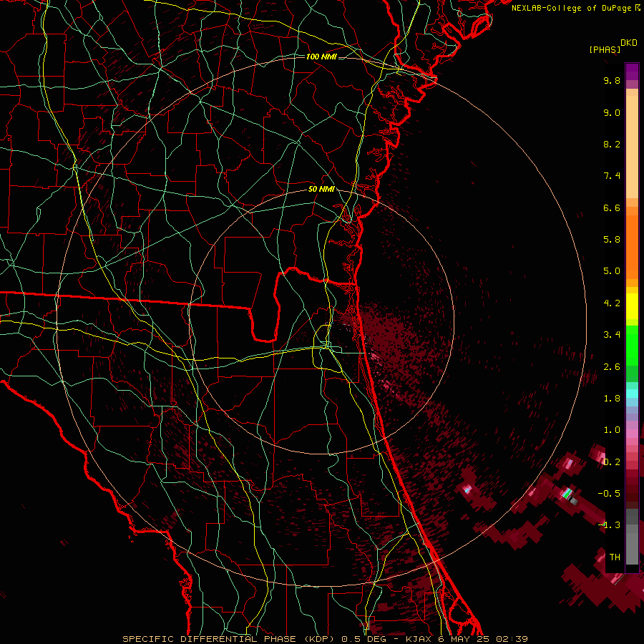Pick the pink band of the color scale
This screenshot has width=644, height=644.
pos(632,434)
